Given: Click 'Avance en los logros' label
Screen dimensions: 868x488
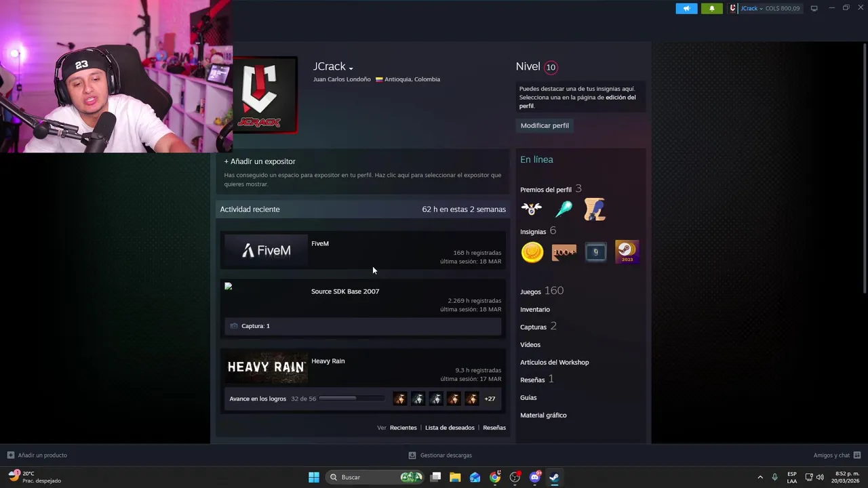Looking at the screenshot, I should (x=258, y=399).
